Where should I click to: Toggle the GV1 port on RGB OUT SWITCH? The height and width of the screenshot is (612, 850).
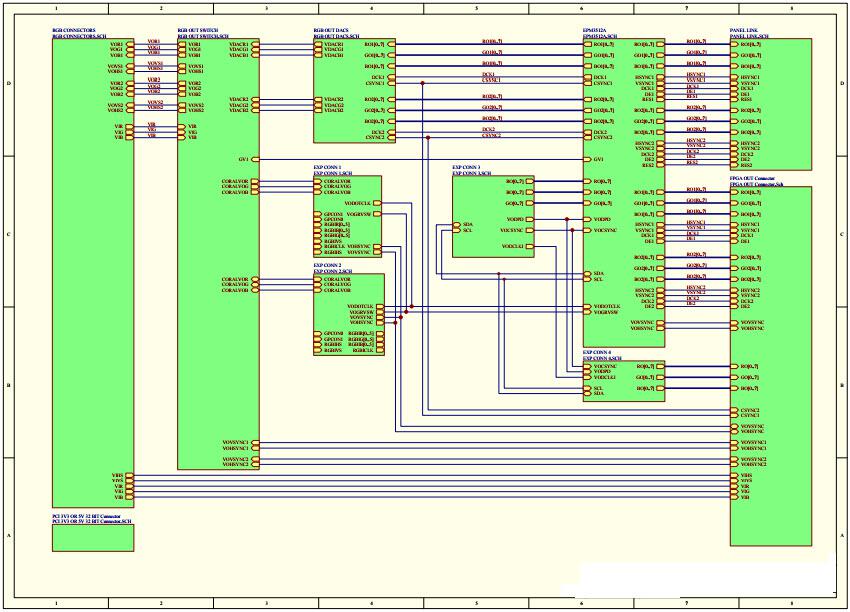click(258, 157)
